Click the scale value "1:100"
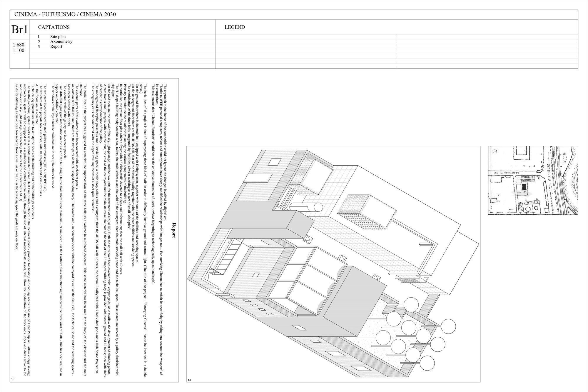588x392 pixels. 19,51
